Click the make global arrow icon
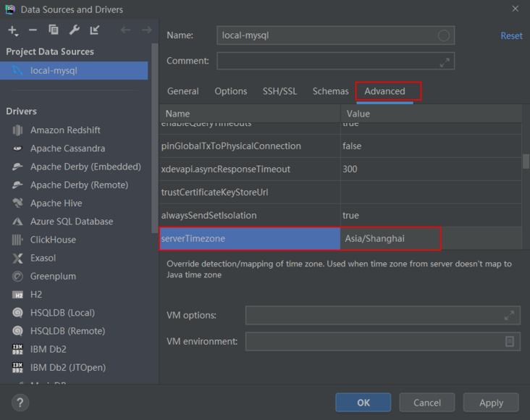The width and height of the screenshot is (530, 420). pyautogui.click(x=95, y=30)
